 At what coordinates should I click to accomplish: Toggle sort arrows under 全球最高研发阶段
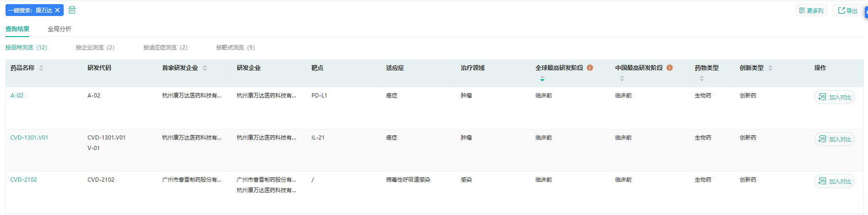pyautogui.click(x=542, y=79)
